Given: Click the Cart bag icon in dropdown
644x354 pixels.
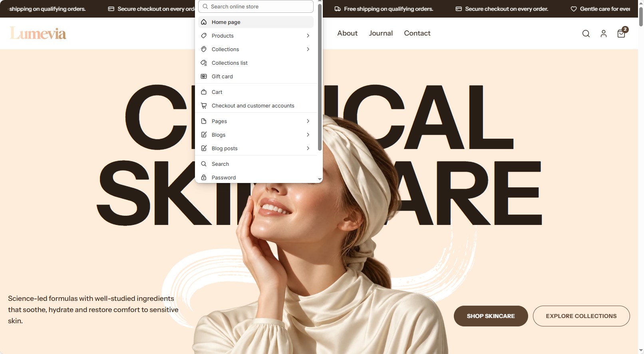Looking at the screenshot, I should (x=204, y=92).
